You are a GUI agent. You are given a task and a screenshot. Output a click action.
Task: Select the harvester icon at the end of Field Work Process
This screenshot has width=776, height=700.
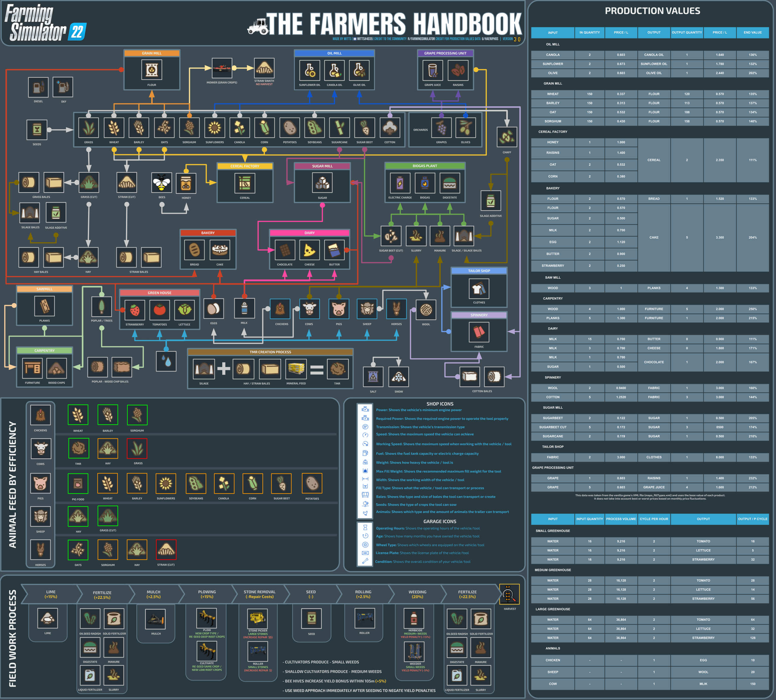coord(509,594)
